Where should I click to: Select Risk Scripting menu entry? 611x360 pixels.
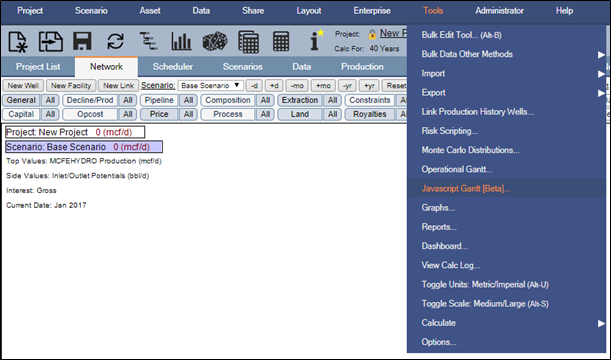[507, 131]
